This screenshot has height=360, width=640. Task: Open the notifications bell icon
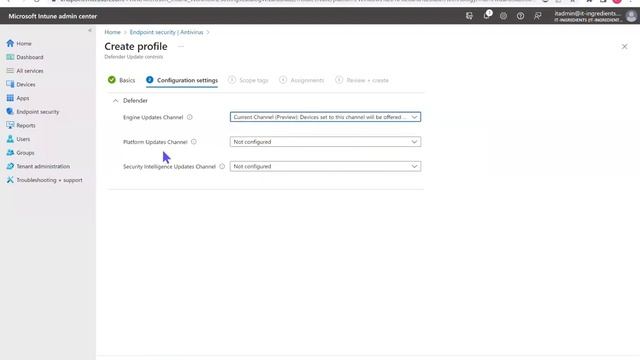coord(487,16)
